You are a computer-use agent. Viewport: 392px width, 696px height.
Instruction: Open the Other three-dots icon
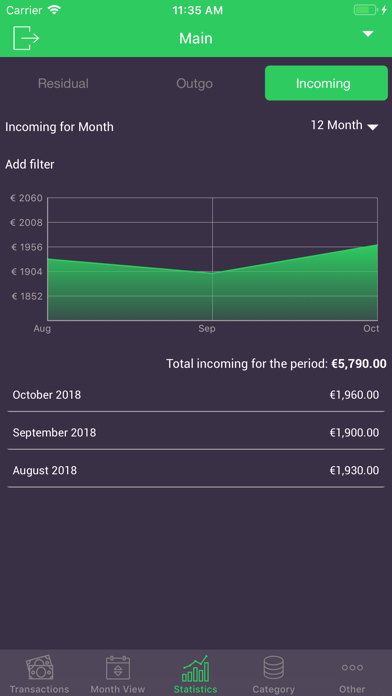[352, 667]
